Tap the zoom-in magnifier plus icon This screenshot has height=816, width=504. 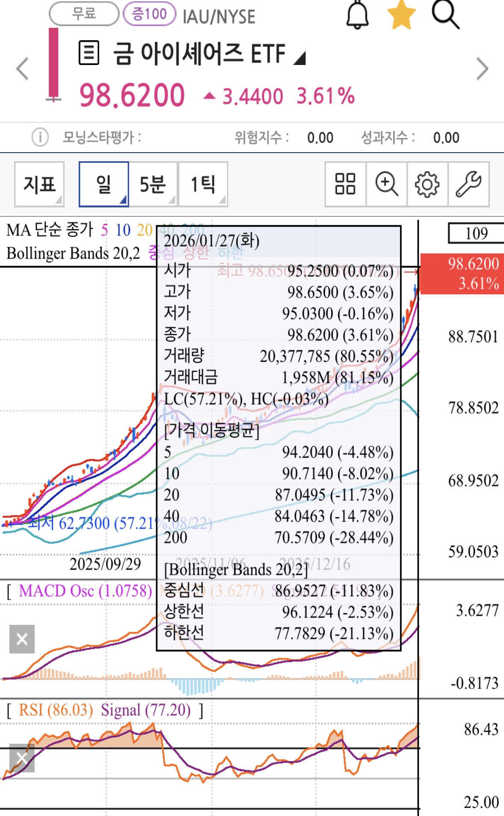[386, 184]
